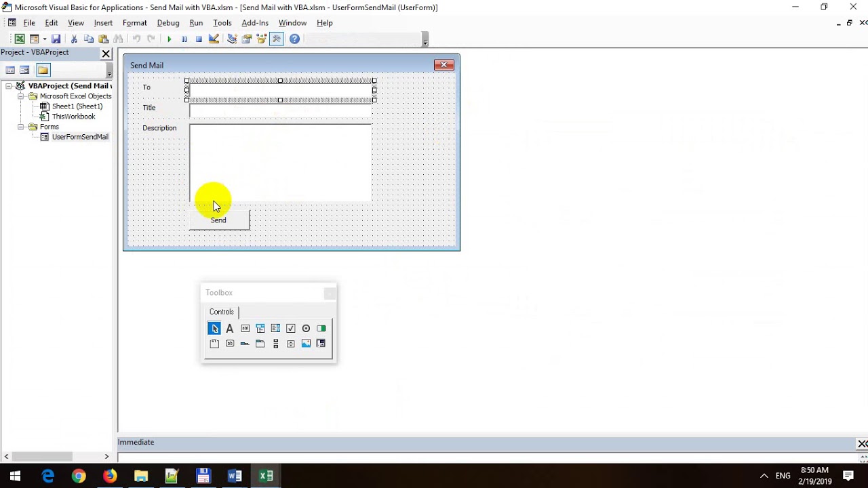Image resolution: width=868 pixels, height=488 pixels.
Task: Select Sheet1 (Sheet1) in project tree
Action: coord(77,106)
